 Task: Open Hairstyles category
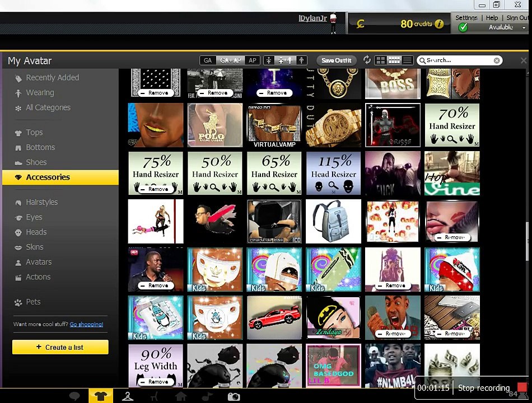pos(41,202)
